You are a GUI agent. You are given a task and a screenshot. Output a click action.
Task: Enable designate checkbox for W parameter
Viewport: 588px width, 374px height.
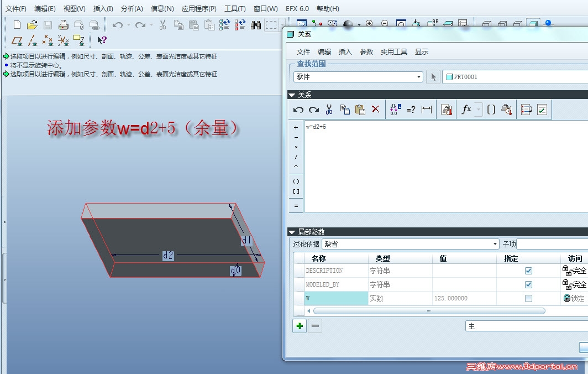[528, 299]
